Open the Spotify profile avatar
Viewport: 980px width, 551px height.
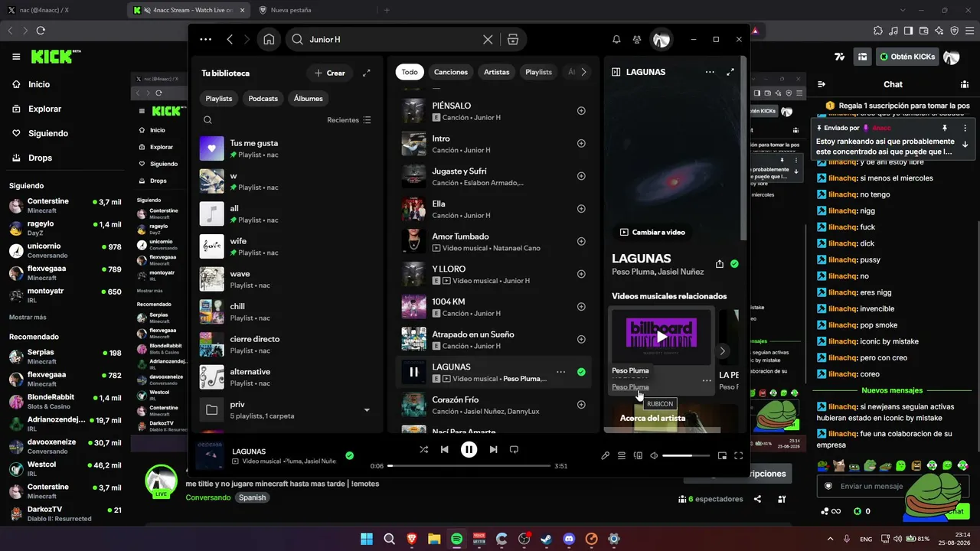[x=661, y=40]
